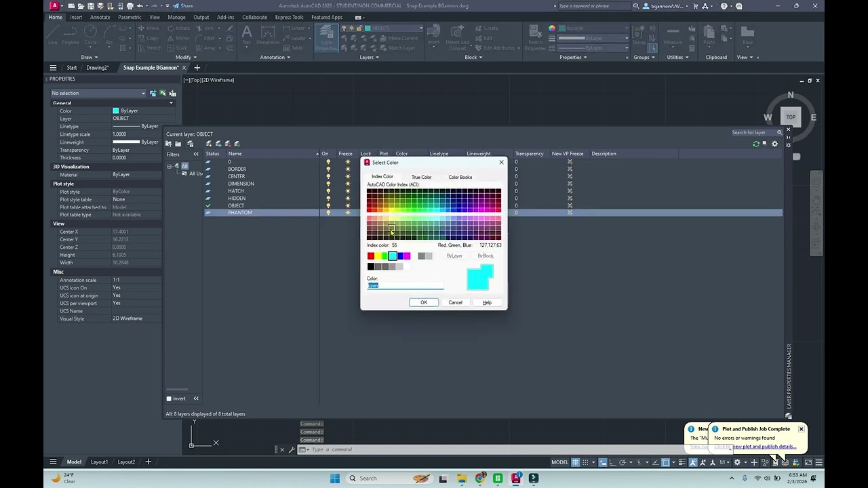
Task: Select the Index Color tab
Action: click(x=382, y=177)
